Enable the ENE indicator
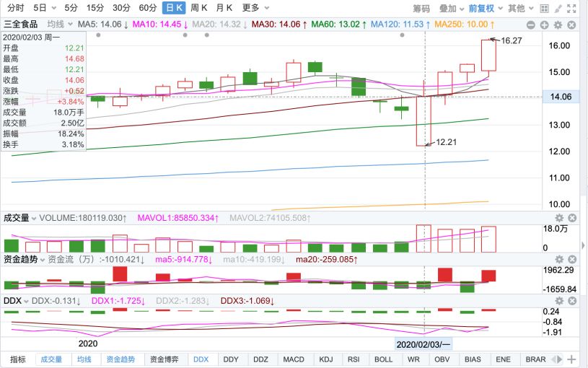The image size is (588, 368). [504, 359]
